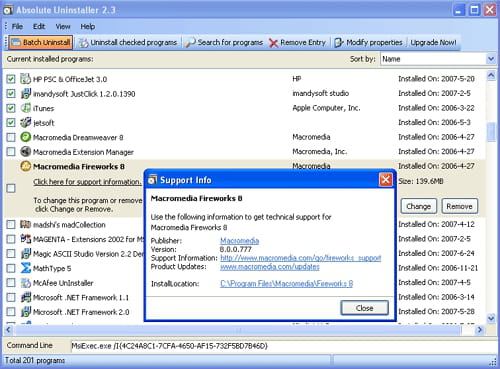Close the Support Info dialog via X
Viewport: 500px width, 369px height.
coord(386,180)
